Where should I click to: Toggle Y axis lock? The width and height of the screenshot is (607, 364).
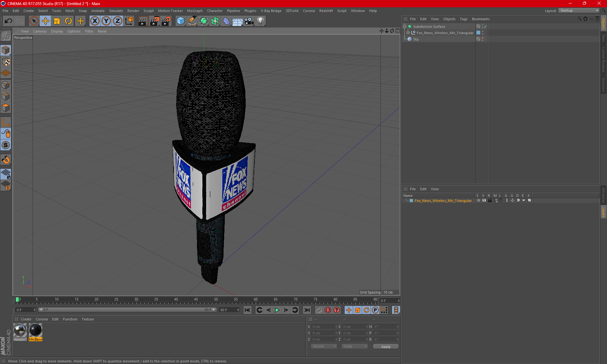[106, 21]
